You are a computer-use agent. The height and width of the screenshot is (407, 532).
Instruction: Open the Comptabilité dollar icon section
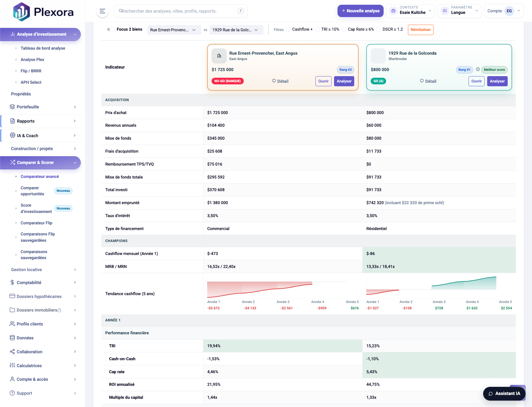pos(12,282)
